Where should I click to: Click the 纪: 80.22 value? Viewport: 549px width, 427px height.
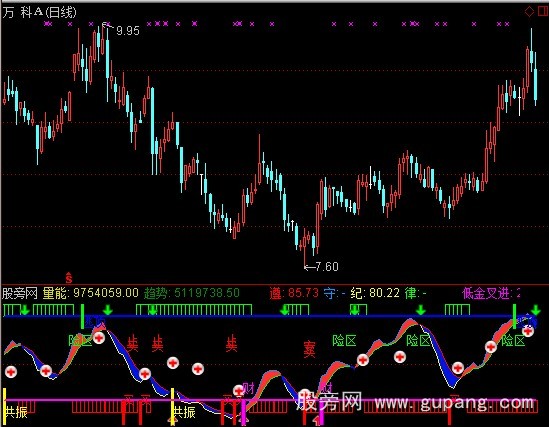tap(375, 293)
